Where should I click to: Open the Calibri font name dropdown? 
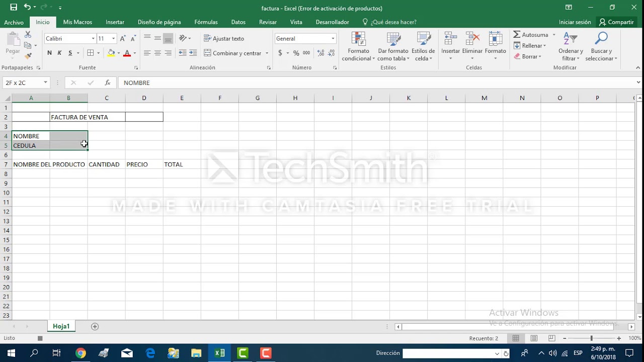click(x=93, y=39)
